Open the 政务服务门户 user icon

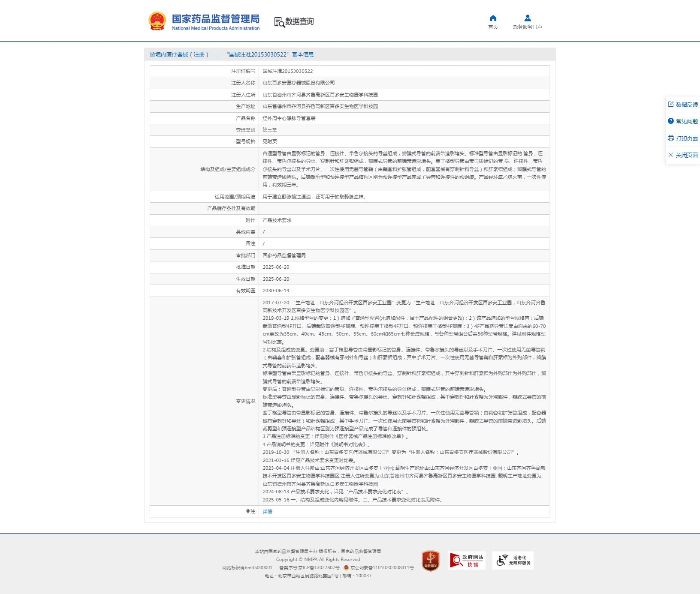point(528,18)
